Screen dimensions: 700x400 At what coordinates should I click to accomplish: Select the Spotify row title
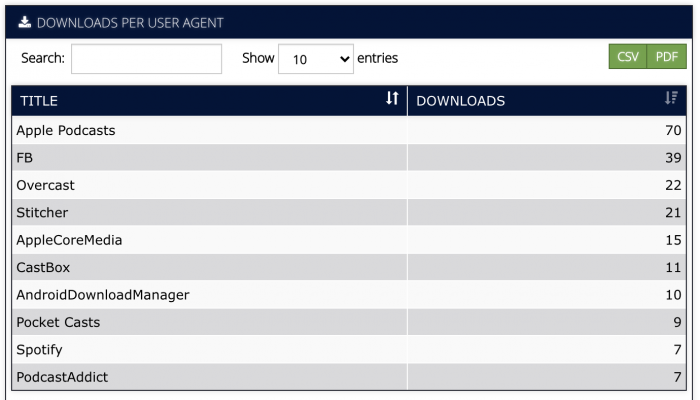click(39, 350)
